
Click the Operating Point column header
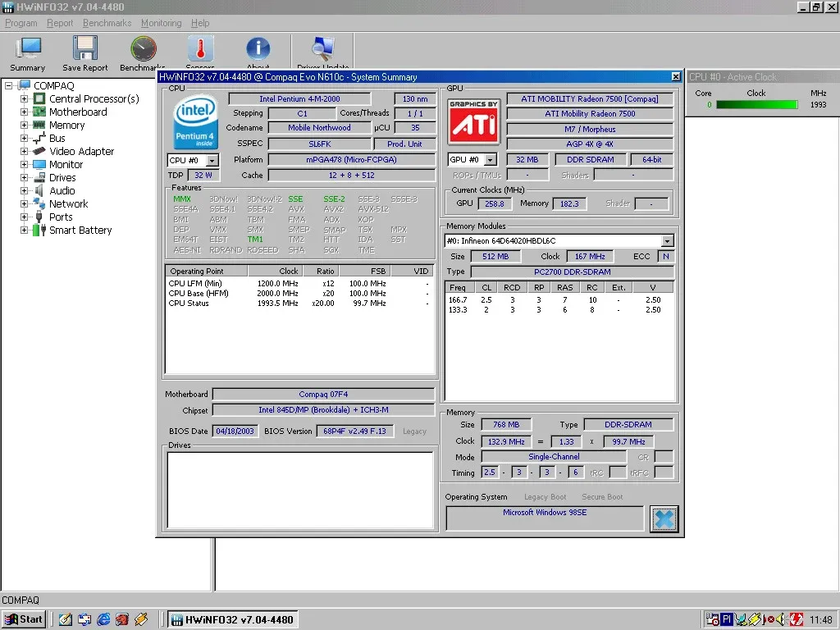pos(206,271)
